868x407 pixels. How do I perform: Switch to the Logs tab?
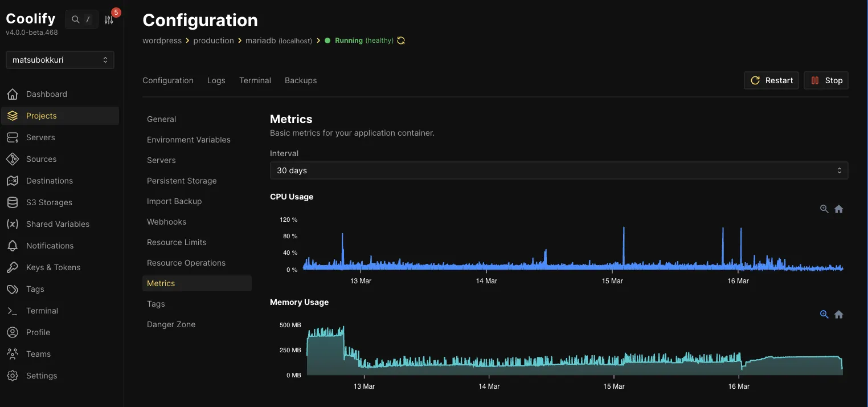click(216, 80)
